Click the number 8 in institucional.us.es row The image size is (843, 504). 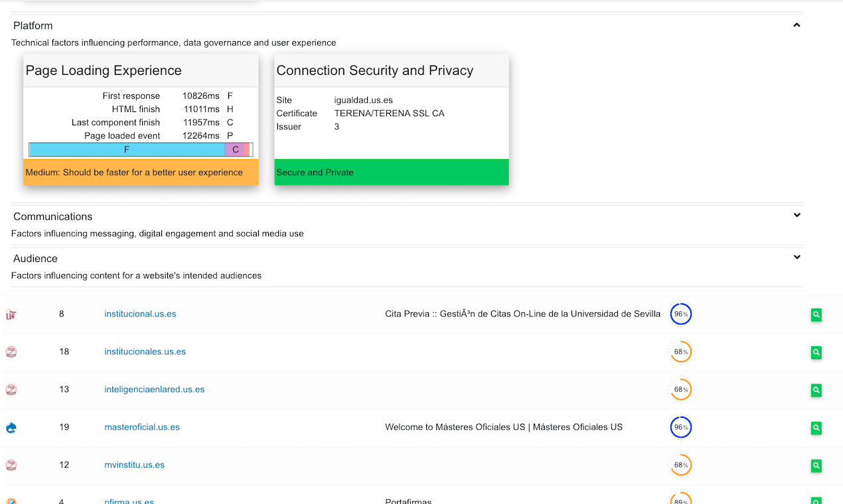[x=62, y=314]
